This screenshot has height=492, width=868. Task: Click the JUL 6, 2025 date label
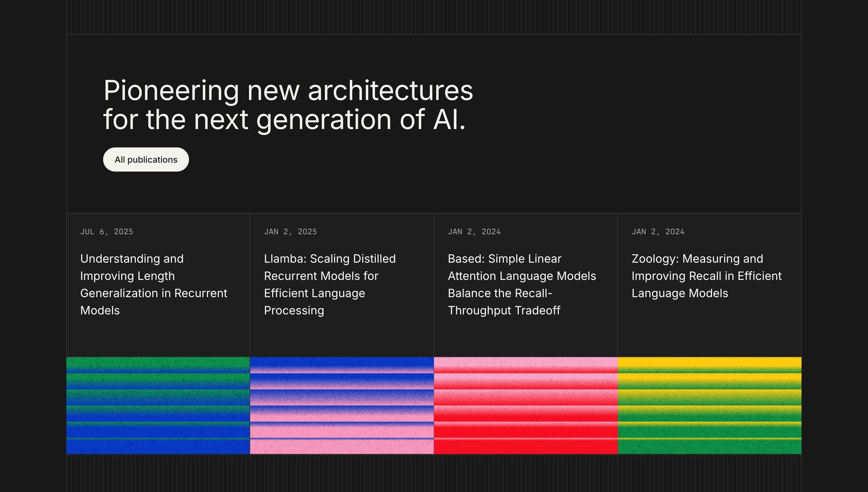click(106, 232)
